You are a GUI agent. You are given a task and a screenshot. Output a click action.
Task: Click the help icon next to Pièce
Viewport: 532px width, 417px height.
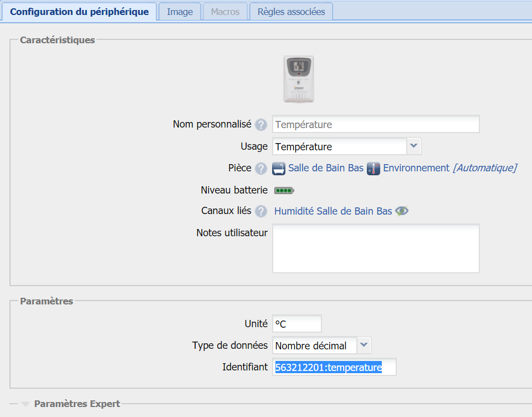point(260,169)
